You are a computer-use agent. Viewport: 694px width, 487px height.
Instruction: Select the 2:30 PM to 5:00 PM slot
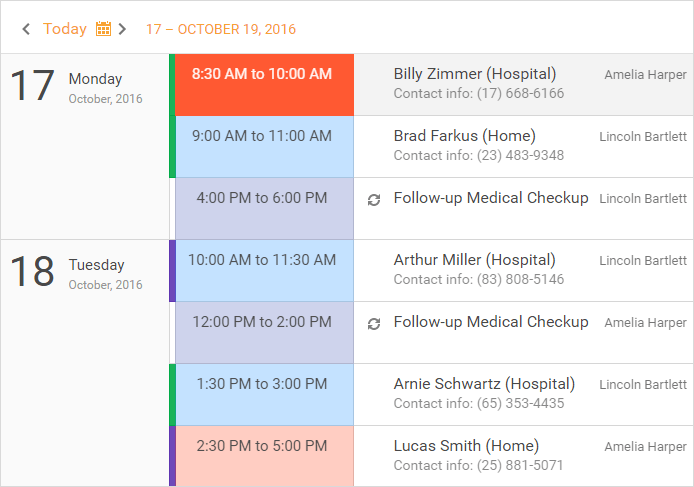(262, 447)
